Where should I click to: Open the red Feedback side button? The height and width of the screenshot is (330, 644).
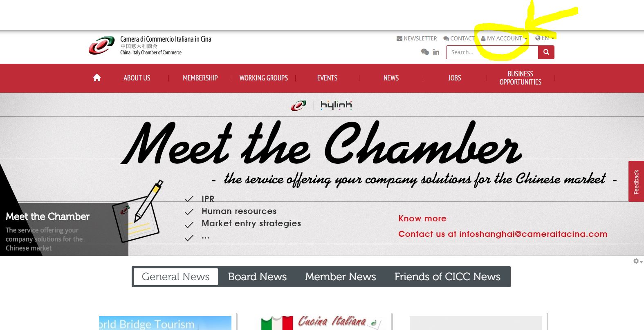tap(636, 181)
